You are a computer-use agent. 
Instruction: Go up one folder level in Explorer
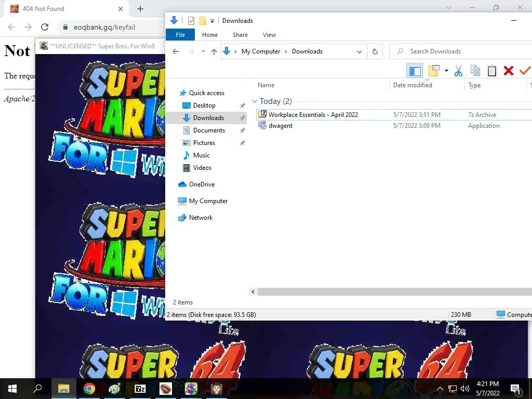click(x=214, y=51)
